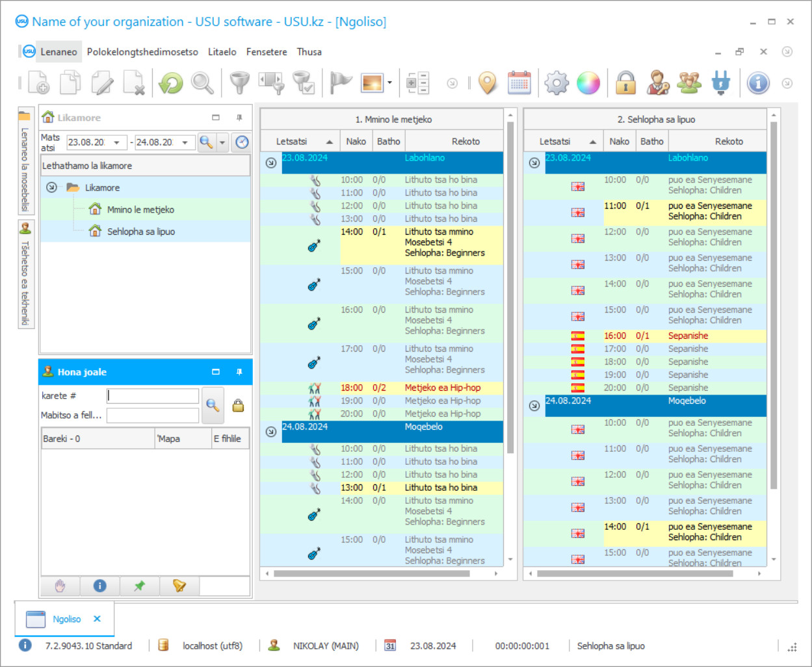
Task: Click the bell icon under client list
Action: 179,586
